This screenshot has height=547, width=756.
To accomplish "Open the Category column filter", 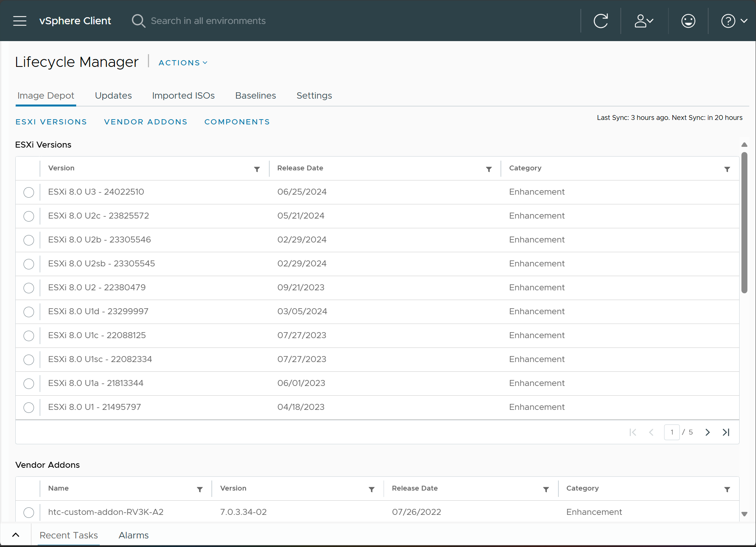I will (x=727, y=169).
